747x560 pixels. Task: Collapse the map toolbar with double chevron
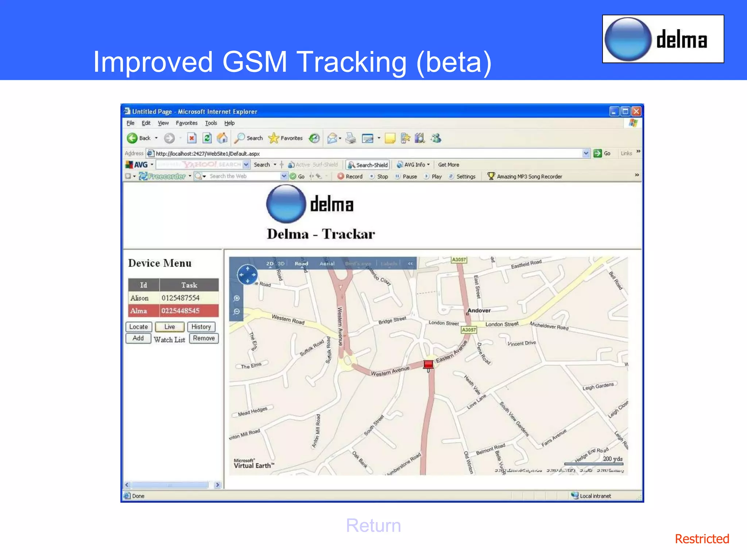tap(410, 263)
